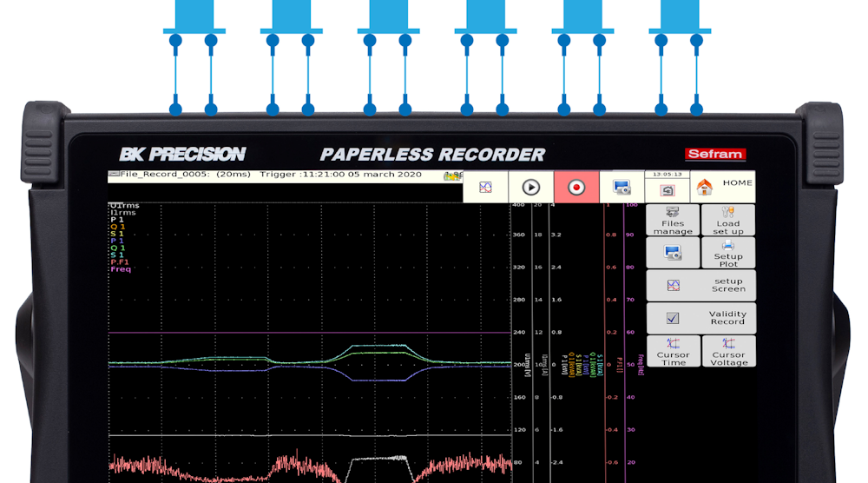Click the orange Q 1 legend entry

coord(118,228)
